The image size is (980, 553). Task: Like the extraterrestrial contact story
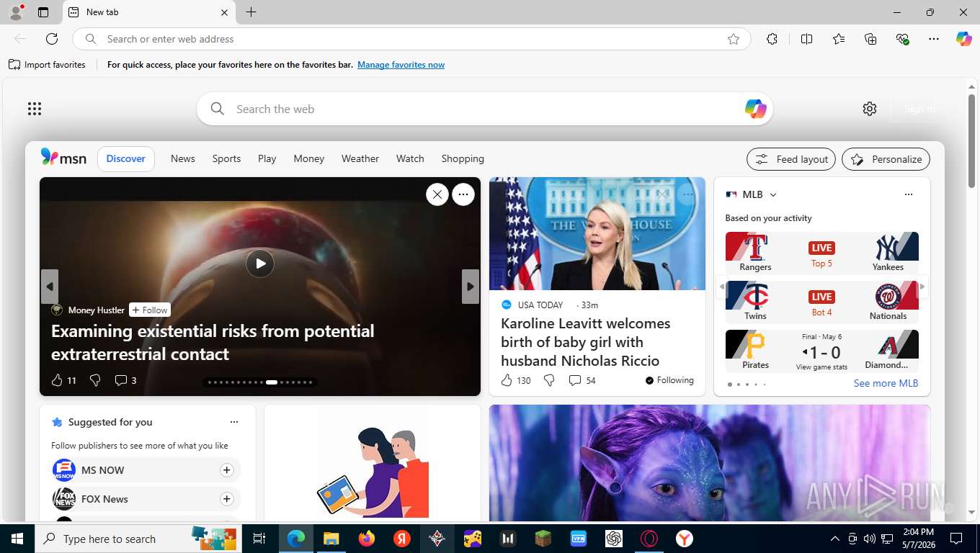[57, 380]
